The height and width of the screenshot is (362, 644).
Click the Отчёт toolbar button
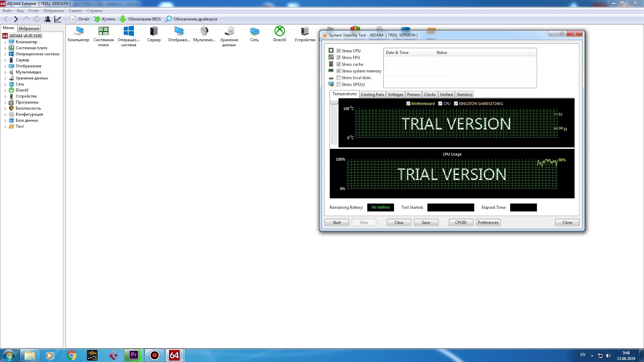pos(79,19)
